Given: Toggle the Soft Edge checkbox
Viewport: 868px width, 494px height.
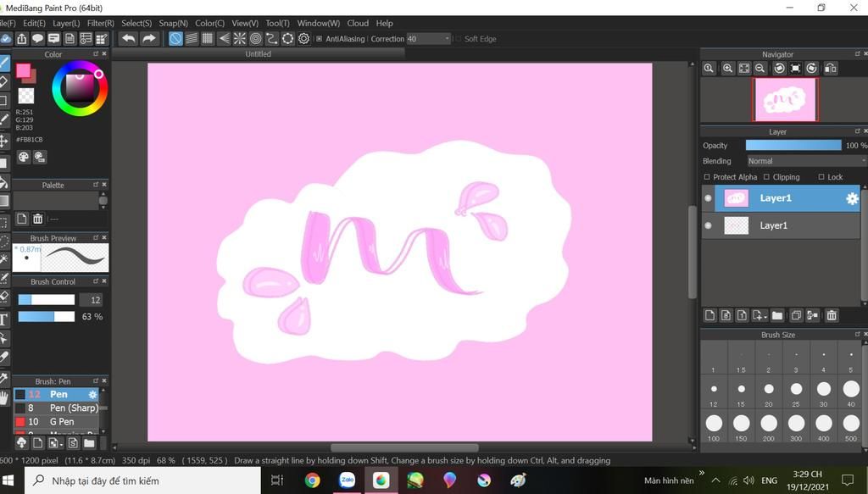Looking at the screenshot, I should click(x=458, y=39).
